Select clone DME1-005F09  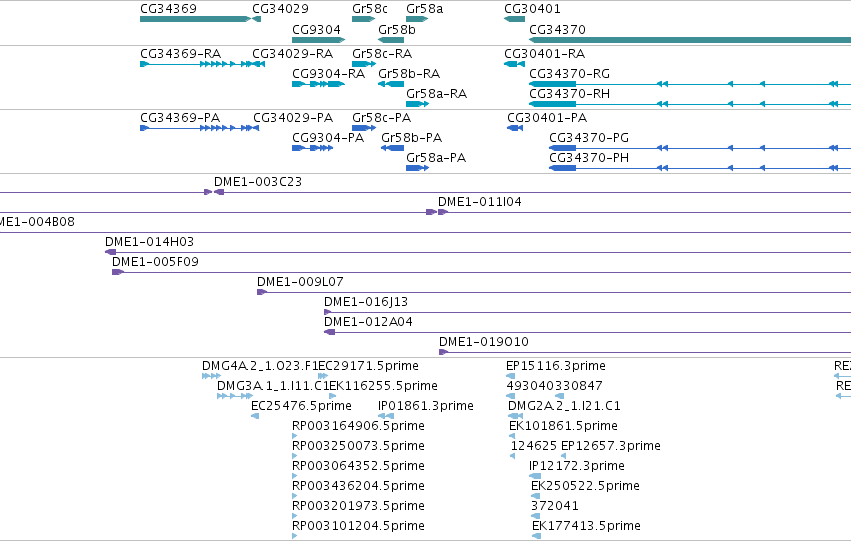[x=481, y=272]
